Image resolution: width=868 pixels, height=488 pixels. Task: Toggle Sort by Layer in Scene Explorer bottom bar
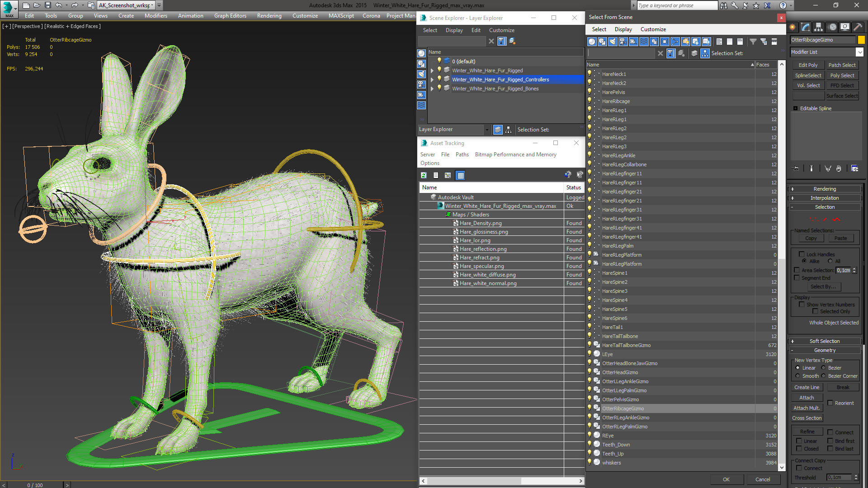pyautogui.click(x=498, y=130)
